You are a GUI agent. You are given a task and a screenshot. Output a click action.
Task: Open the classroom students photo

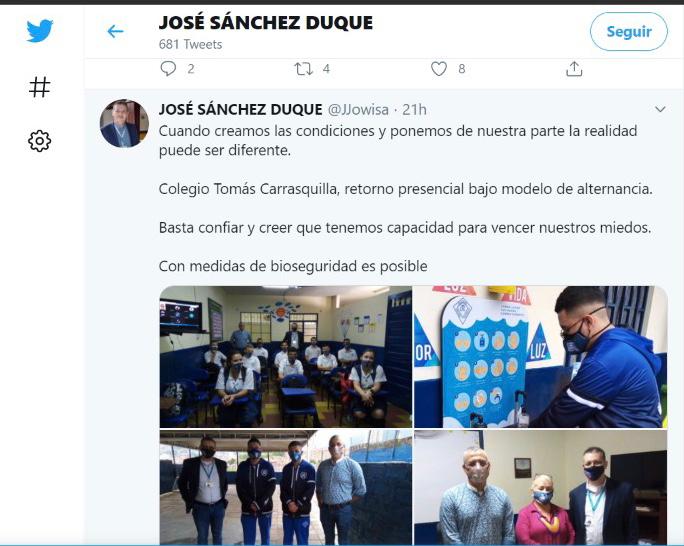286,357
